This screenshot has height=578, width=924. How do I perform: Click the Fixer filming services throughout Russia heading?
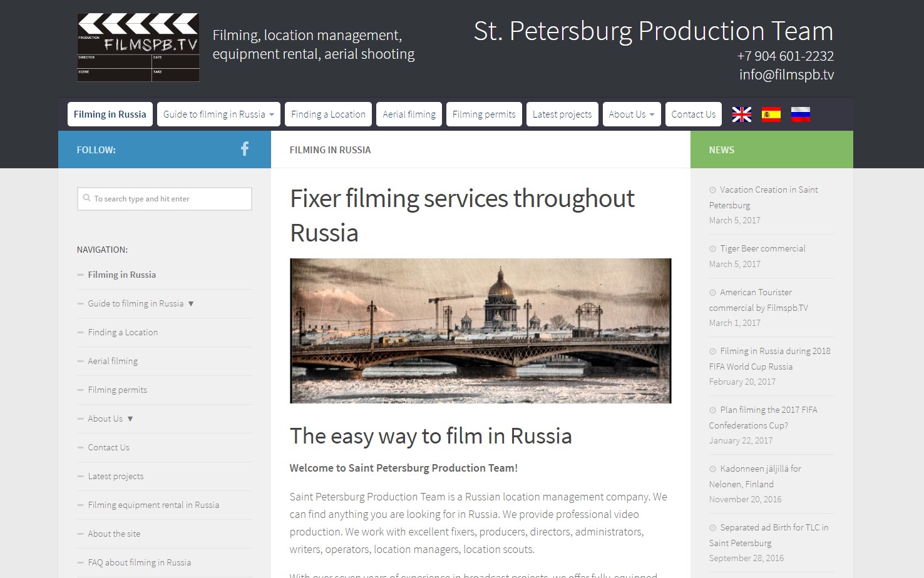coord(462,215)
